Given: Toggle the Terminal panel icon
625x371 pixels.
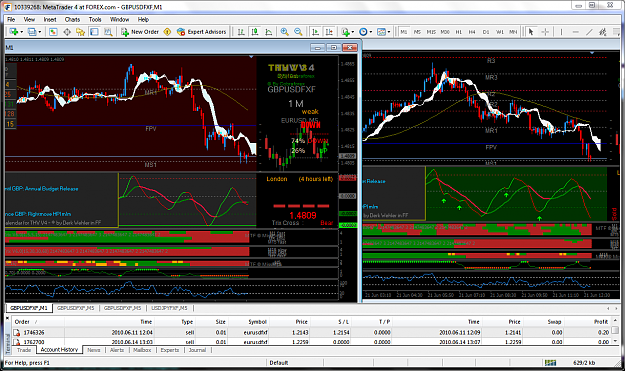Looking at the screenshot, I should pyautogui.click(x=94, y=32).
